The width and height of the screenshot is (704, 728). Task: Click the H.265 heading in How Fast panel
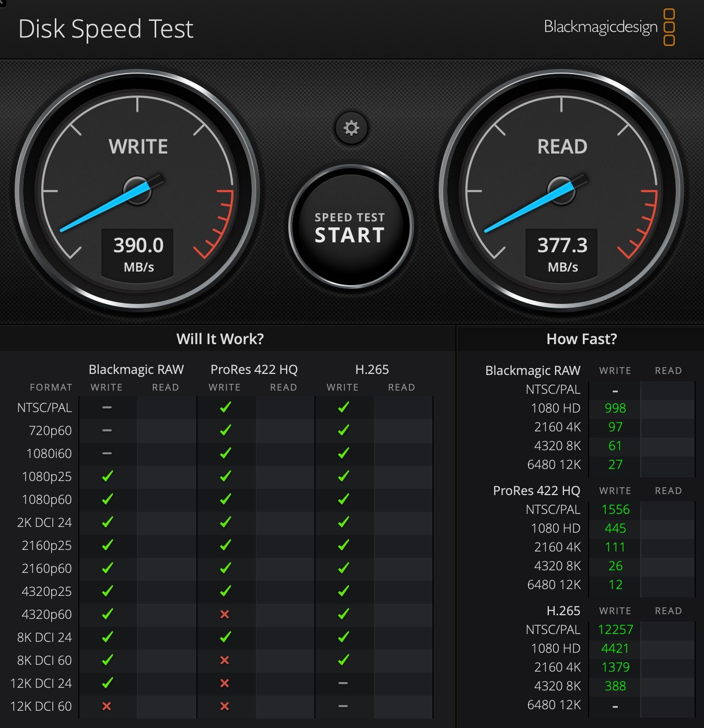(563, 610)
